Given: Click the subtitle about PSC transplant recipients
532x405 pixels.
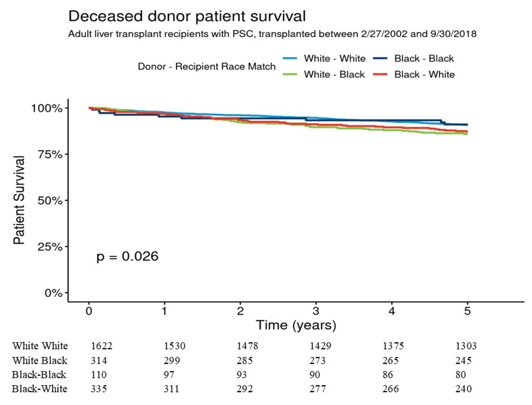Looking at the screenshot, I should coord(272,34).
